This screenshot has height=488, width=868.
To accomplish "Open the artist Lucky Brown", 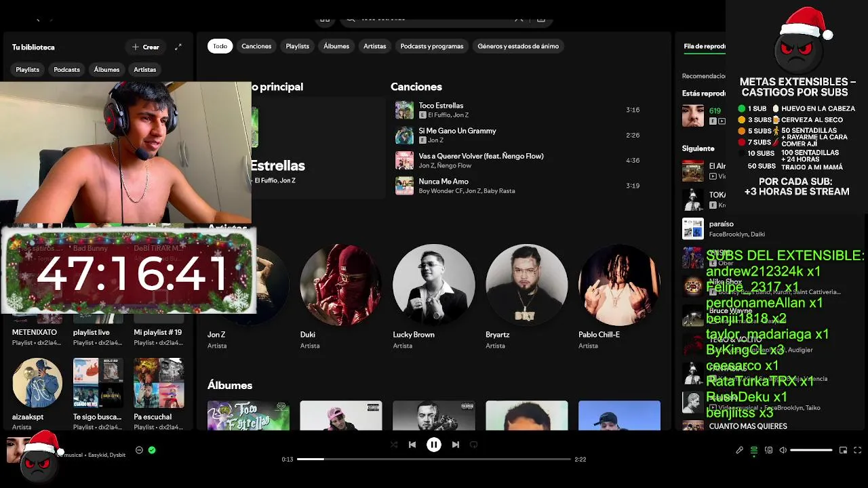I will 434,285.
